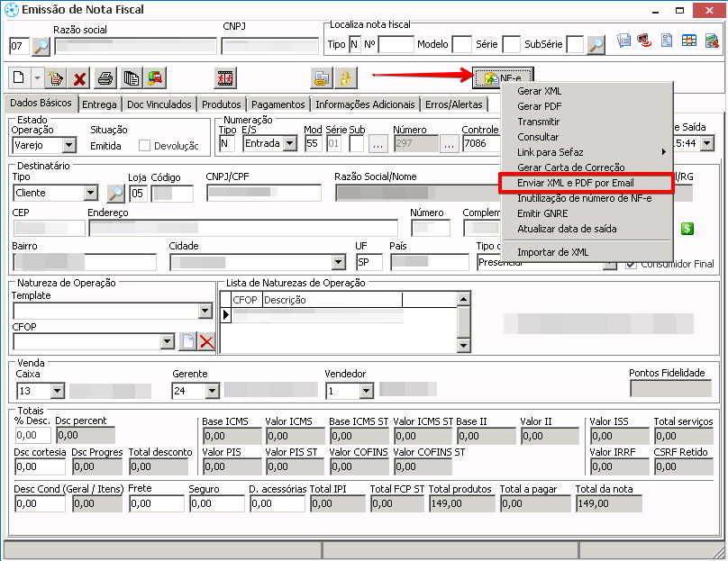This screenshot has height=561, width=728.
Task: Click the edit note icon with pencil
Action: (x=56, y=78)
